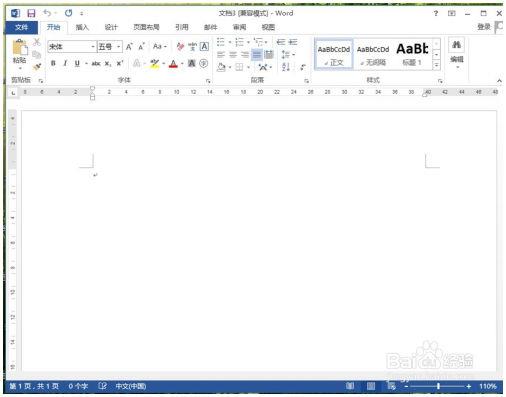This screenshot has height=397, width=506.
Task: Click the 中文(中国) language status button
Action: coord(131,386)
